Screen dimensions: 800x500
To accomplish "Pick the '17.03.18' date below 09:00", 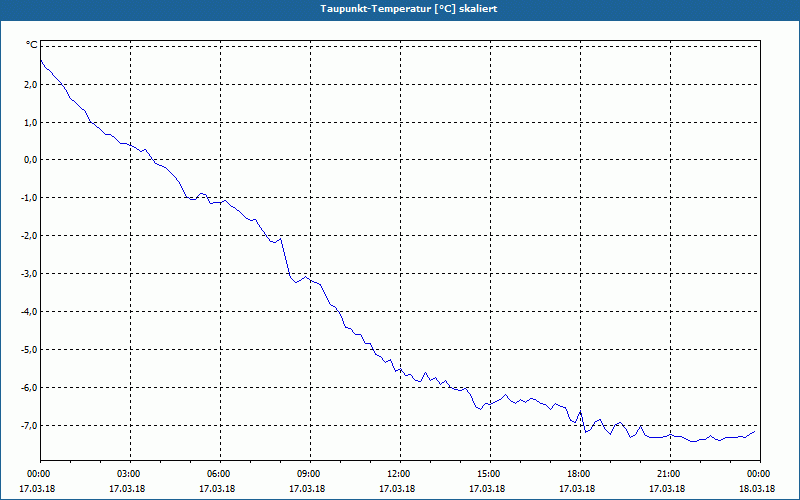I will coord(307,488).
